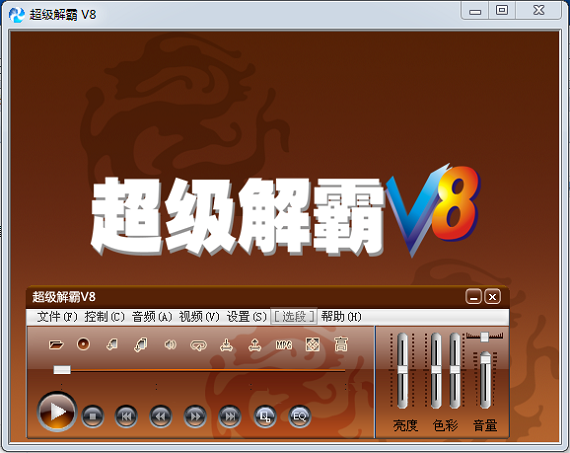Rewind using the double-left arrow button
The width and height of the screenshot is (570, 453).
[160, 416]
